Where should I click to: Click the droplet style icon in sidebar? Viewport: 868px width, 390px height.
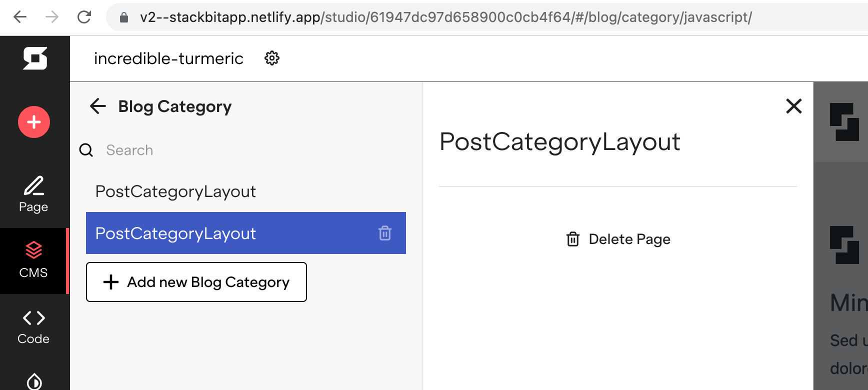pyautogui.click(x=34, y=381)
